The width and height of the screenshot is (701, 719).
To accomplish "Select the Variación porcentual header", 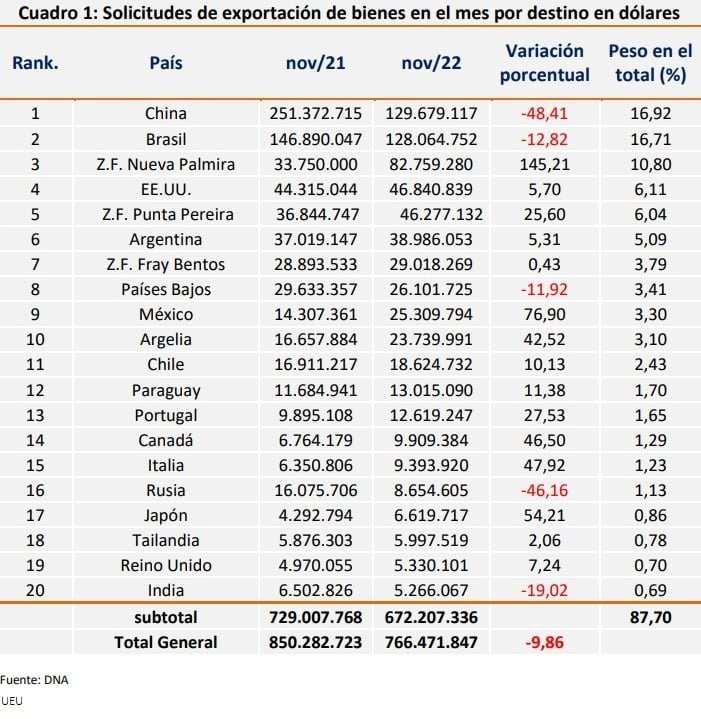I will (x=545, y=63).
